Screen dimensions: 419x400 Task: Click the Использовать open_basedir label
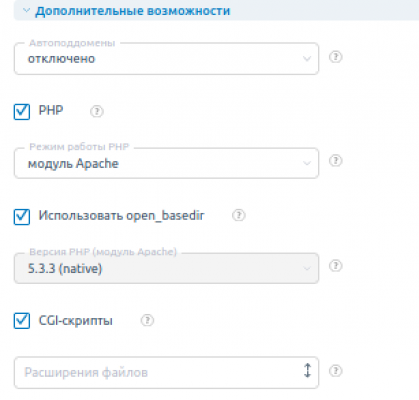click(121, 216)
